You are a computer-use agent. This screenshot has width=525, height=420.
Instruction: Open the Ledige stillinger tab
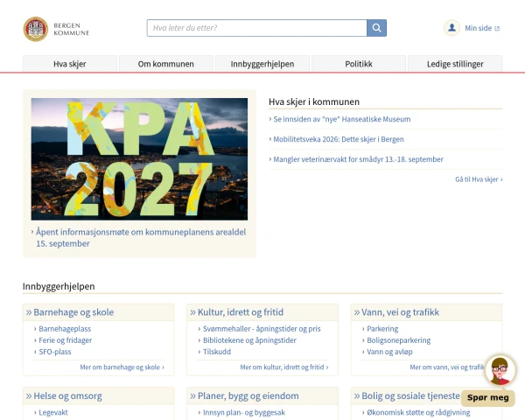[455, 64]
